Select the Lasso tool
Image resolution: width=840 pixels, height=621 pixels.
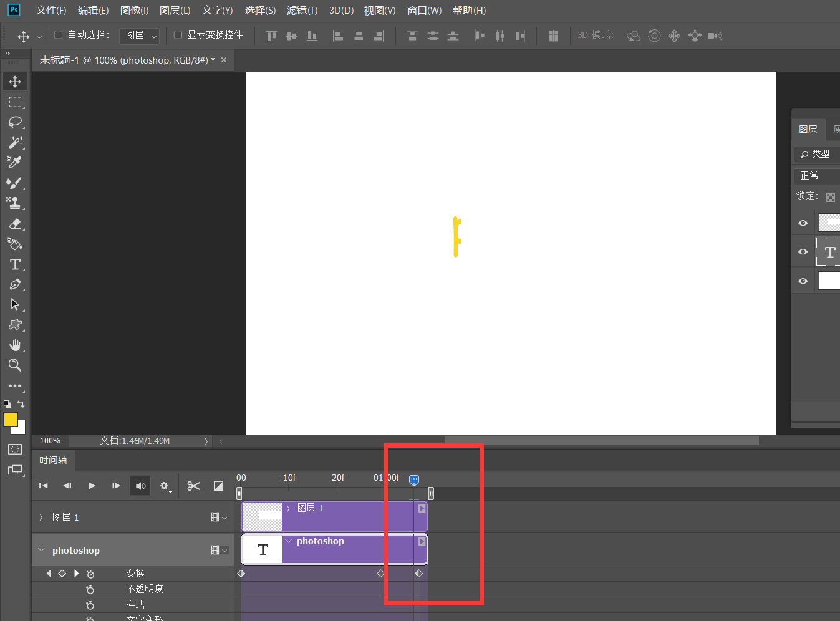click(x=15, y=122)
